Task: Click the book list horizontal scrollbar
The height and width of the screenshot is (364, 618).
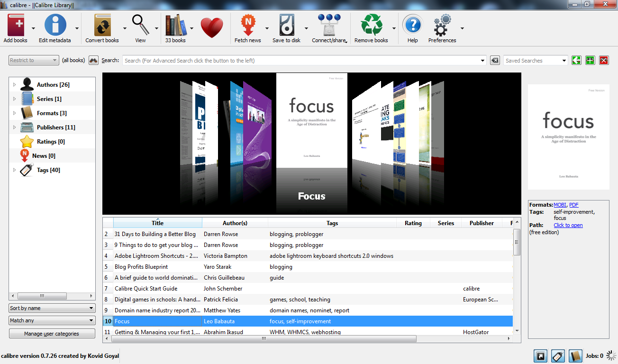Action: pos(264,339)
